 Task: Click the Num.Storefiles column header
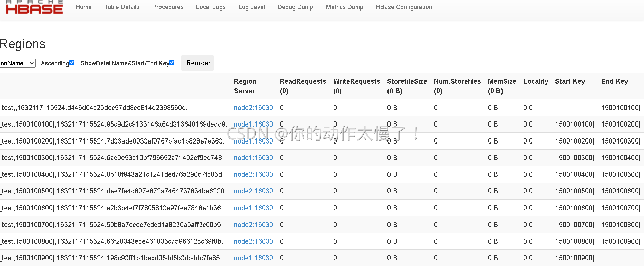[x=457, y=86]
